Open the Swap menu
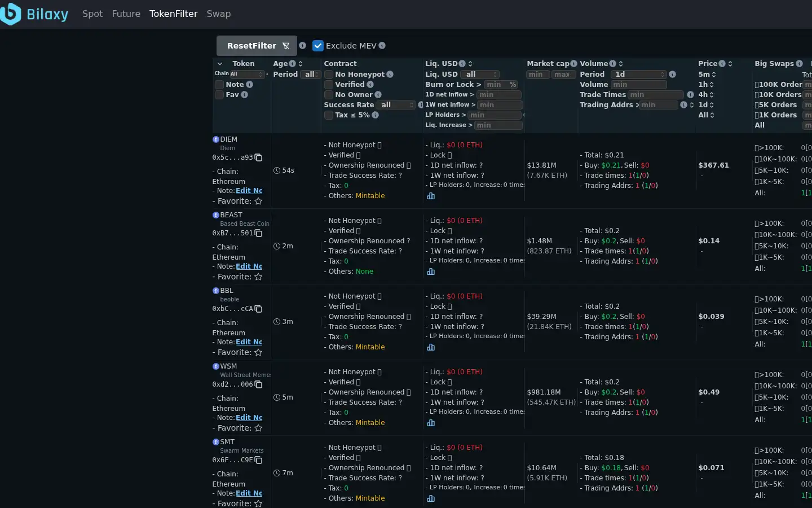 219,14
